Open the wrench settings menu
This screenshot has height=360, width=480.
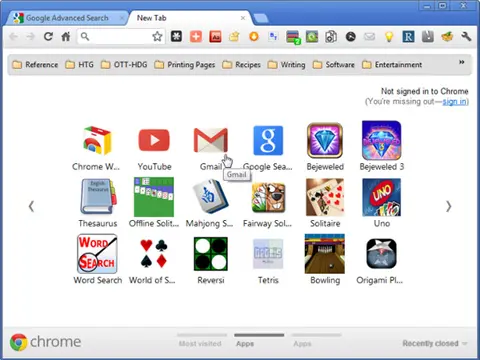point(466,36)
